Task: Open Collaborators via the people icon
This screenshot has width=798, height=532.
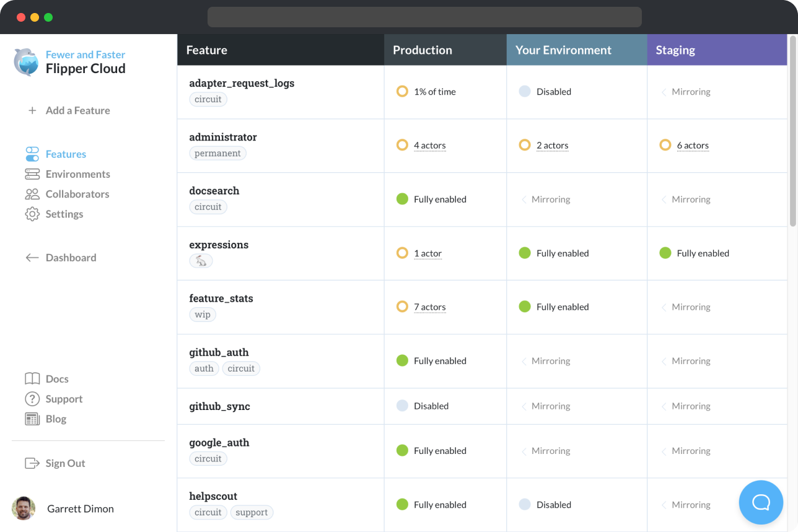Action: (32, 194)
